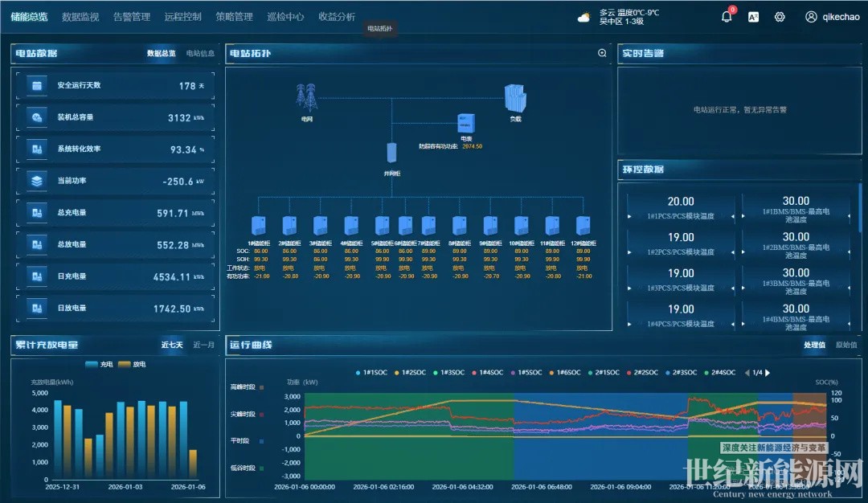The height and width of the screenshot is (503, 868).
Task: Click the zoom magnifier in 电站拓扑 panel
Action: [x=602, y=54]
